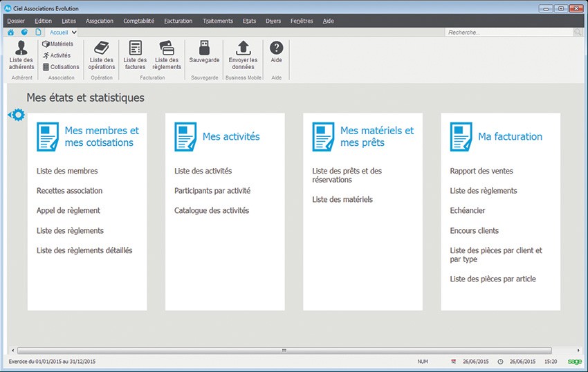Image resolution: width=588 pixels, height=372 pixels.
Task: Open Liste des règlements card icon in ribbon
Action: [x=167, y=48]
